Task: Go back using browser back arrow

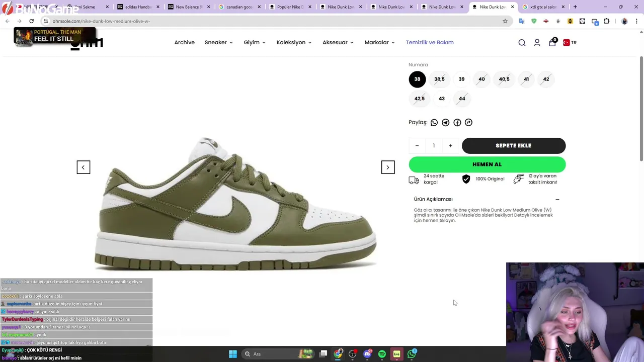Action: (8, 21)
